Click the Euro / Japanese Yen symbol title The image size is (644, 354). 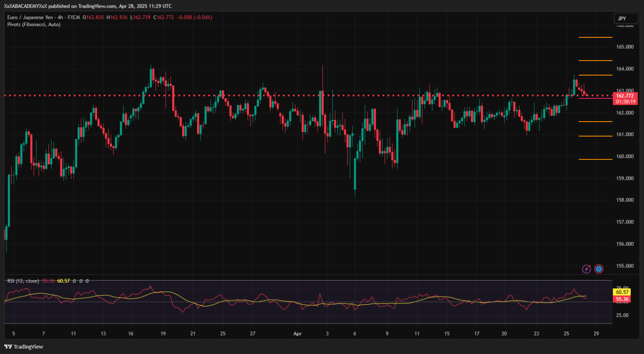point(30,17)
